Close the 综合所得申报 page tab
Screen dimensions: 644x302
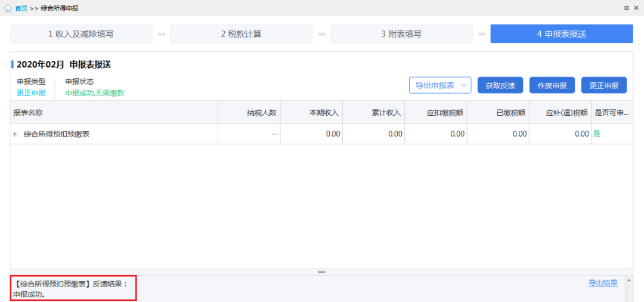tap(637, 8)
